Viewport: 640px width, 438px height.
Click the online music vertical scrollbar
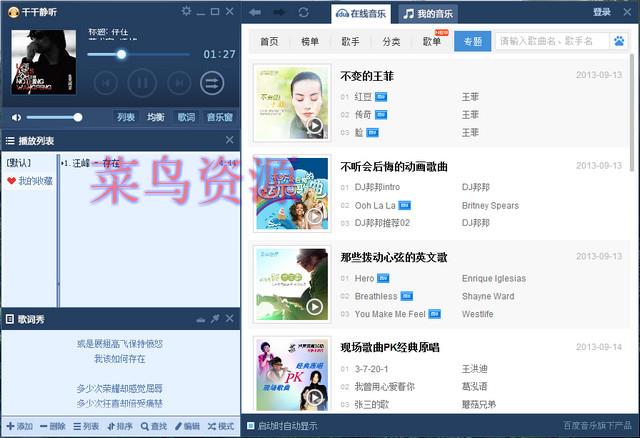[x=632, y=112]
